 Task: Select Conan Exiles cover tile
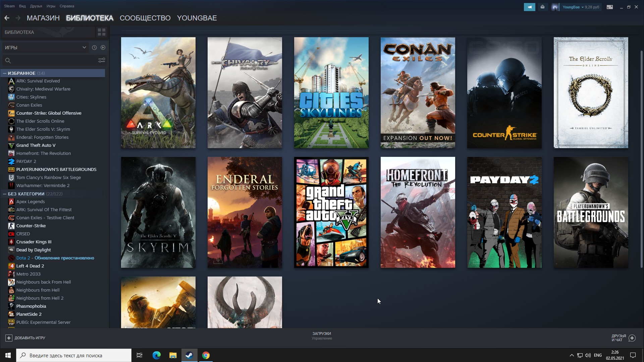click(418, 93)
